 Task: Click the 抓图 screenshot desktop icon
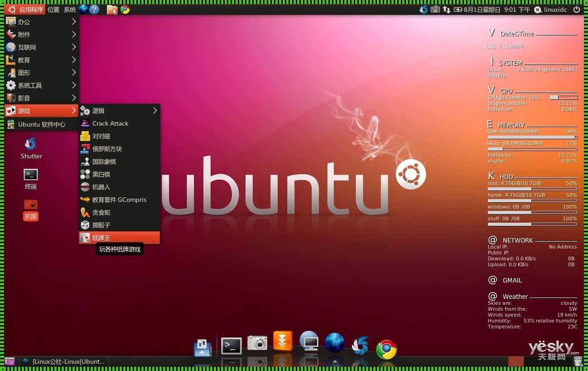[x=31, y=210]
